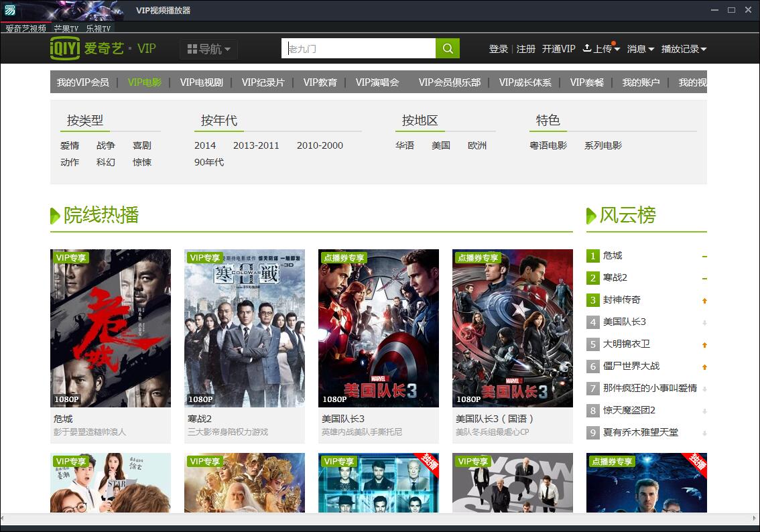Open 寒战2 movie poster
The width and height of the screenshot is (760, 532).
point(245,328)
